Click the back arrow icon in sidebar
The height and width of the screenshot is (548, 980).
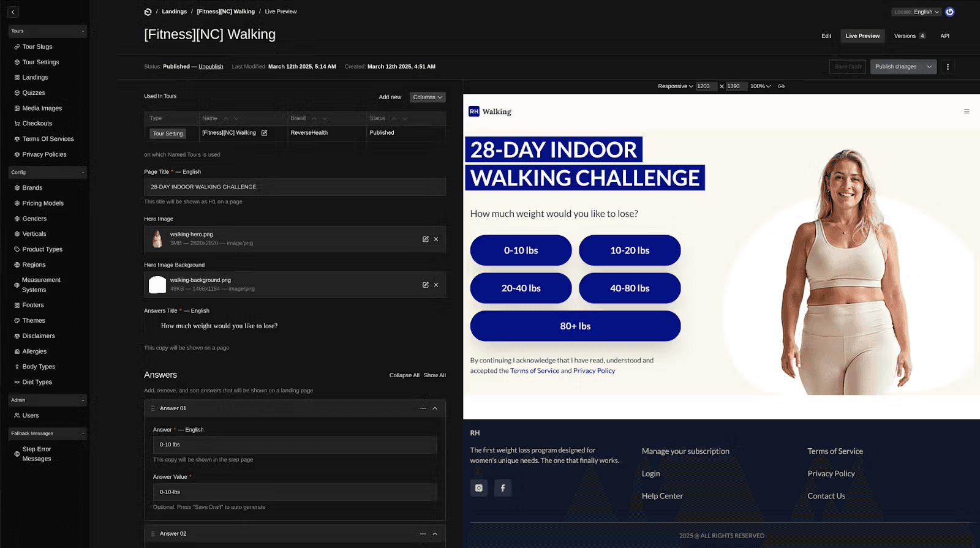pos(13,12)
